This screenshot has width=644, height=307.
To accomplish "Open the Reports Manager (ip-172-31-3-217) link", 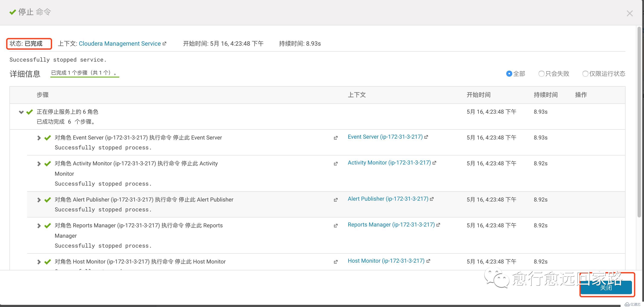I will pos(391,225).
